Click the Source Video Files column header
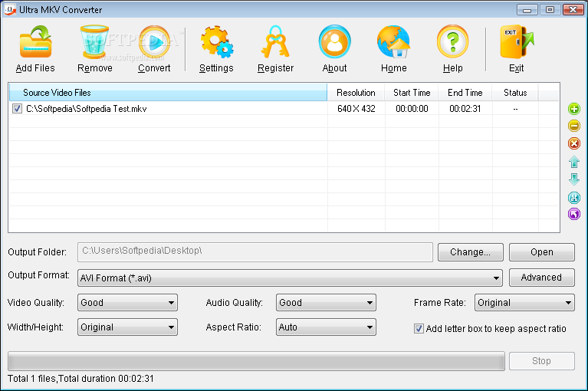588x391 pixels. 168,92
